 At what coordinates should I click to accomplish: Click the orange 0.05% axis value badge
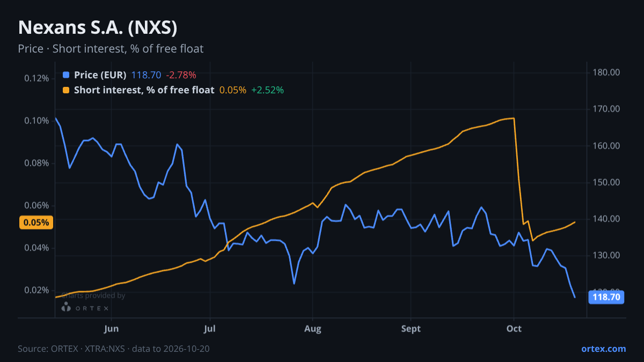36,223
